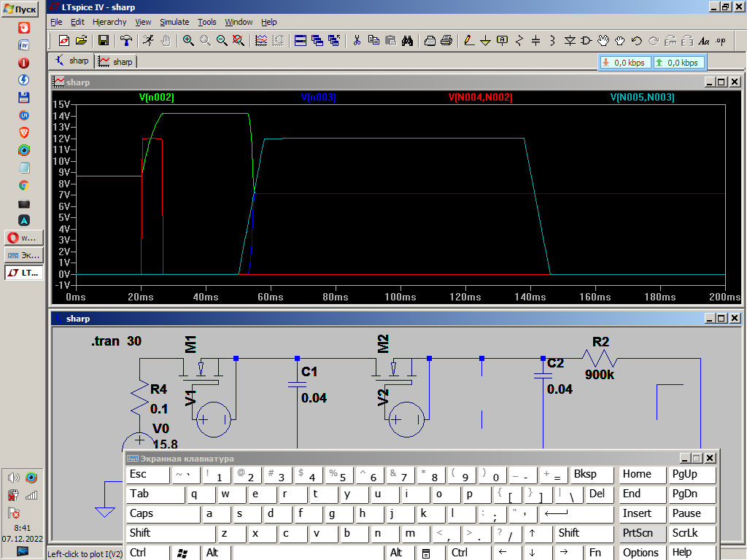Pick the Capacitor component tool
The image size is (747, 560).
(535, 40)
